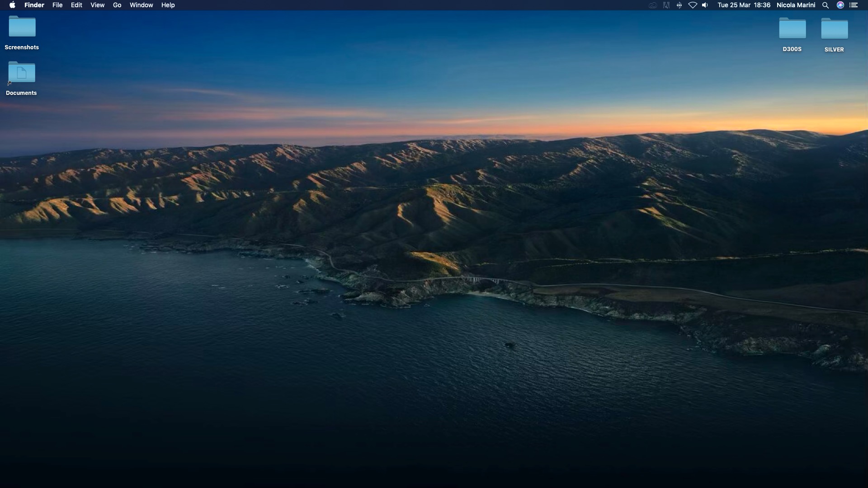
Task: Click the Adobe menu bar icon
Action: [x=666, y=5]
